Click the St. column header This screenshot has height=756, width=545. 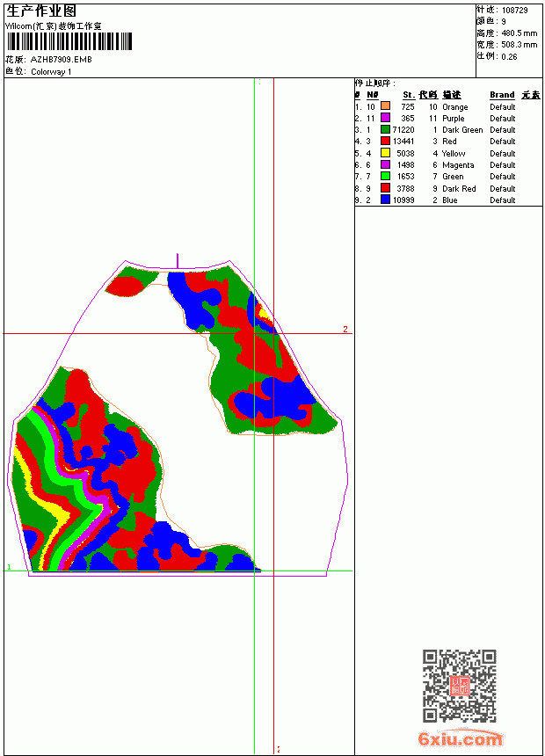coord(409,95)
